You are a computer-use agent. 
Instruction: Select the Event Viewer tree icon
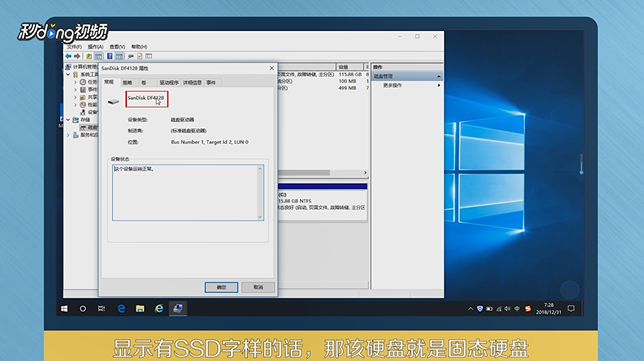coord(83,90)
